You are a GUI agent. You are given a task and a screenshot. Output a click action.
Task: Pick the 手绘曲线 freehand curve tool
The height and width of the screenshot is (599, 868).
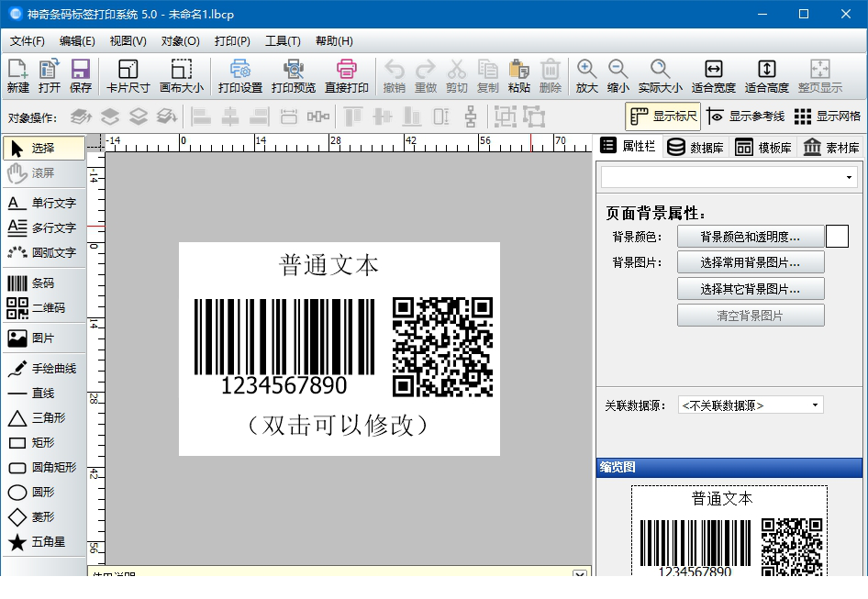click(x=42, y=369)
